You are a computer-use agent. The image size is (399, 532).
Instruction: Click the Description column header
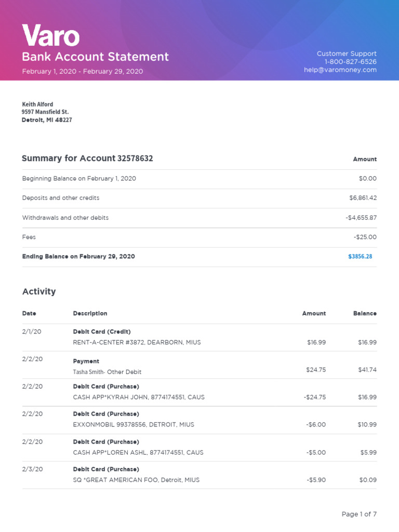point(90,313)
